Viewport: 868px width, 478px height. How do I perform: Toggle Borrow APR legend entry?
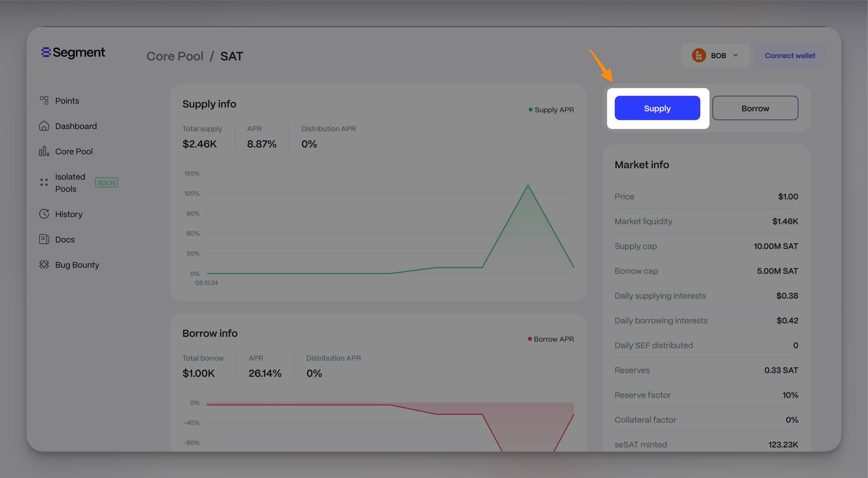(551, 339)
